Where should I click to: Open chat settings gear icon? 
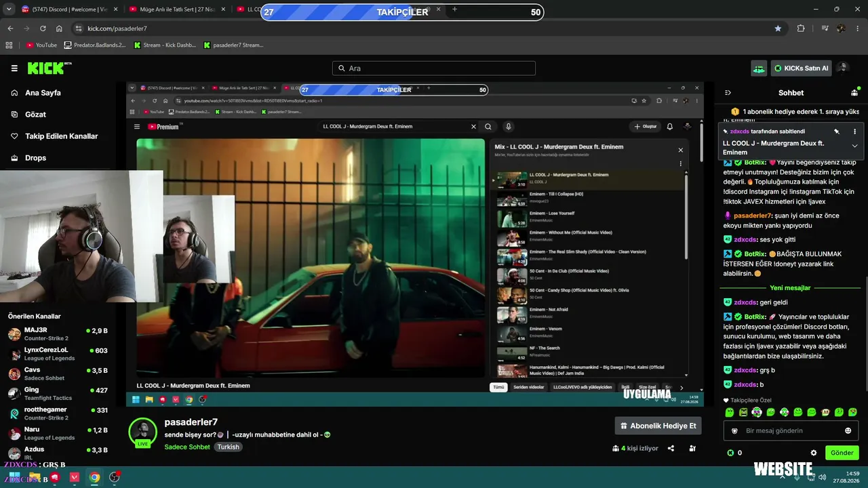(x=814, y=453)
